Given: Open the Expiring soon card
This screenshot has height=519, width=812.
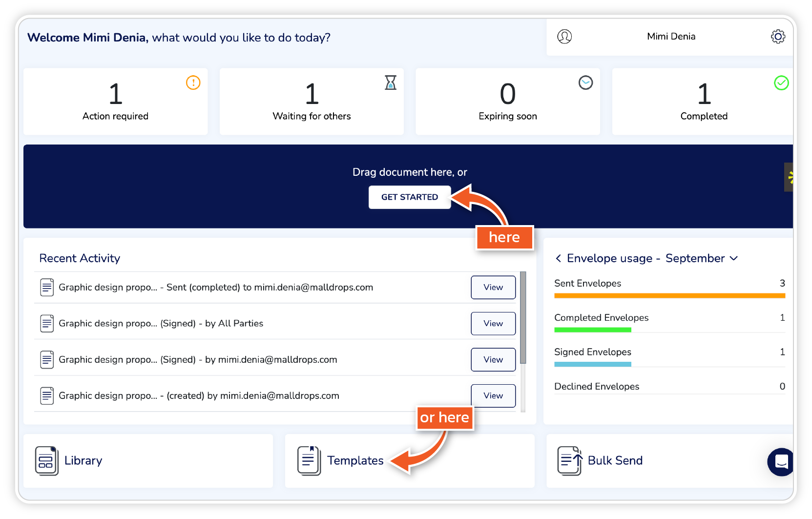Looking at the screenshot, I should [x=508, y=102].
